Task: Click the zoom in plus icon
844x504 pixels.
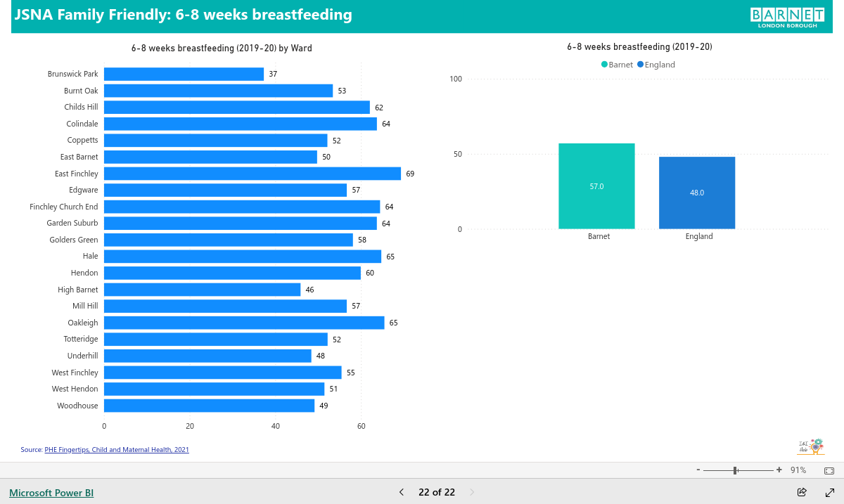Action: pyautogui.click(x=779, y=470)
